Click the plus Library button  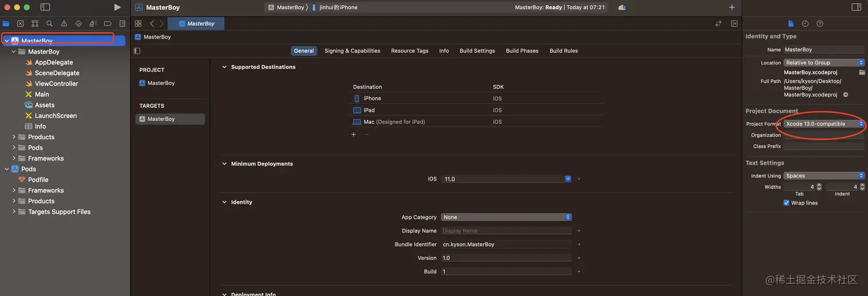tap(731, 7)
